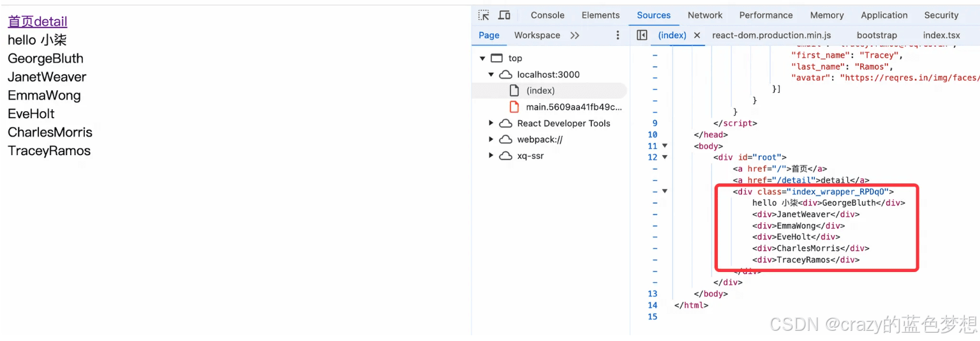
Task: Select React Developer Tools tree label
Action: click(x=563, y=123)
